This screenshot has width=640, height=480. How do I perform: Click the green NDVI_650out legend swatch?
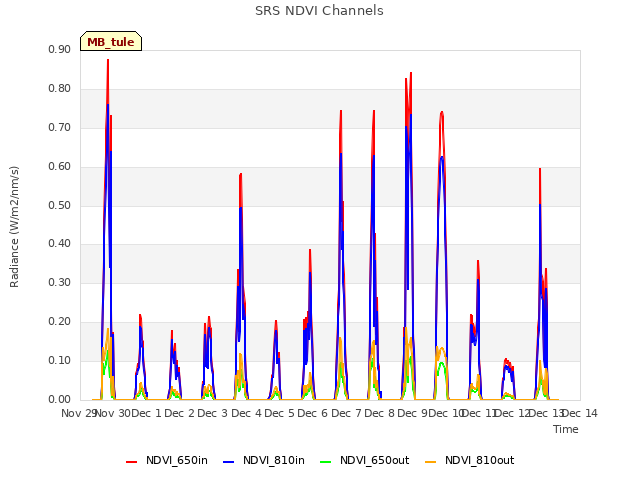coord(326,462)
